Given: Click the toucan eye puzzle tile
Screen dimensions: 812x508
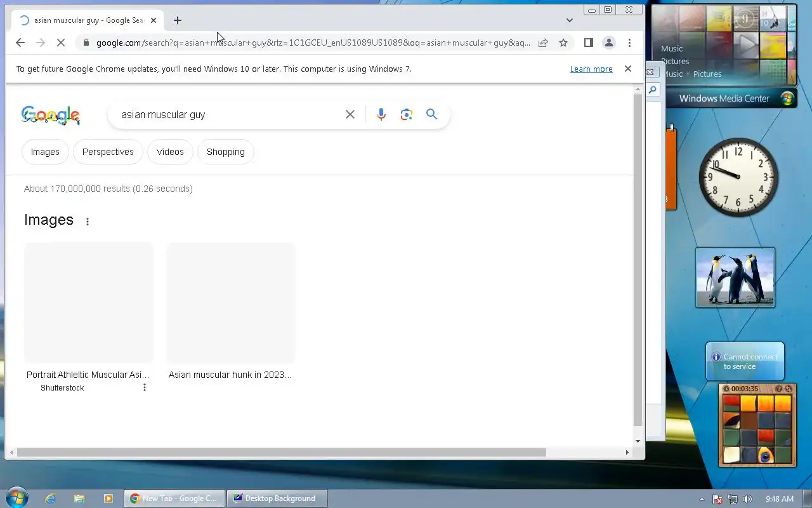Looking at the screenshot, I should pos(766,455).
